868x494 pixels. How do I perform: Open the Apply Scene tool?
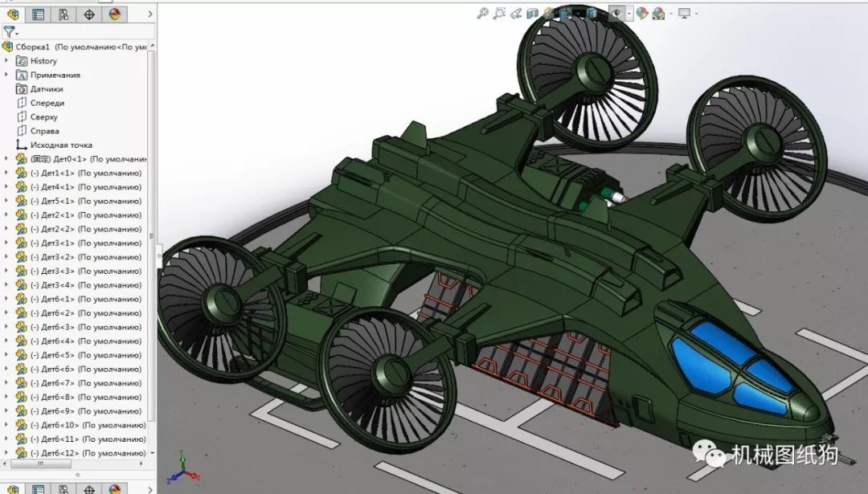click(658, 14)
